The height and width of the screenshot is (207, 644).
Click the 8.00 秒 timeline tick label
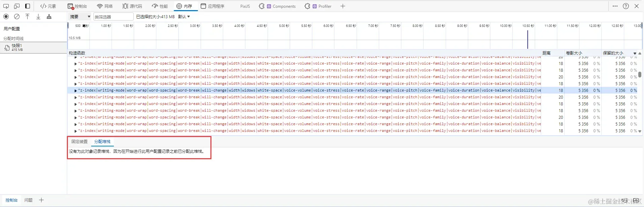417,26
